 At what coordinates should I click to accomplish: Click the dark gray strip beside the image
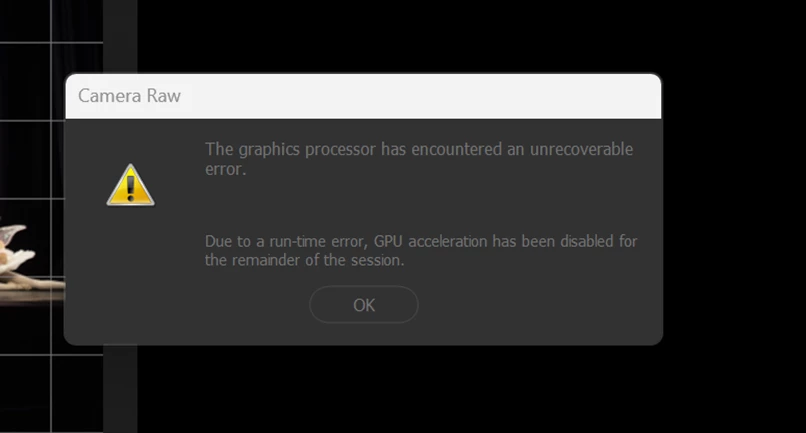[120, 36]
